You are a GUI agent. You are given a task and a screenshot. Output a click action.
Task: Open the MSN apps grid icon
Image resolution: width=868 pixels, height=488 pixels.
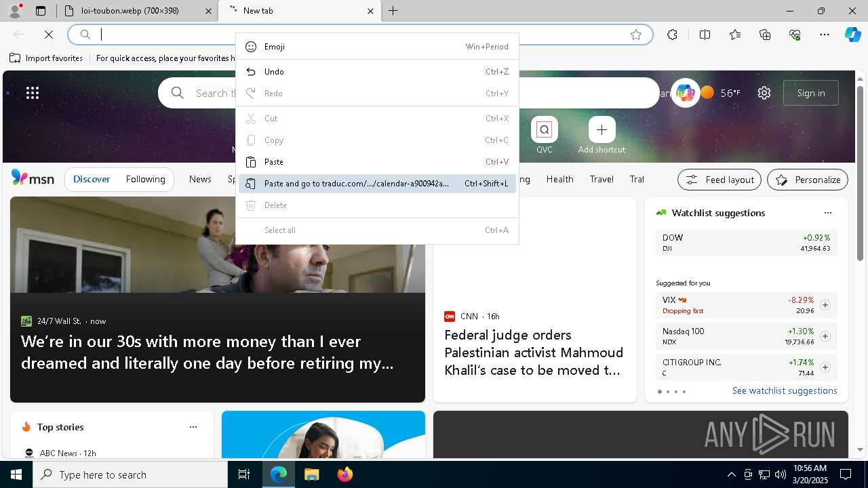point(33,93)
